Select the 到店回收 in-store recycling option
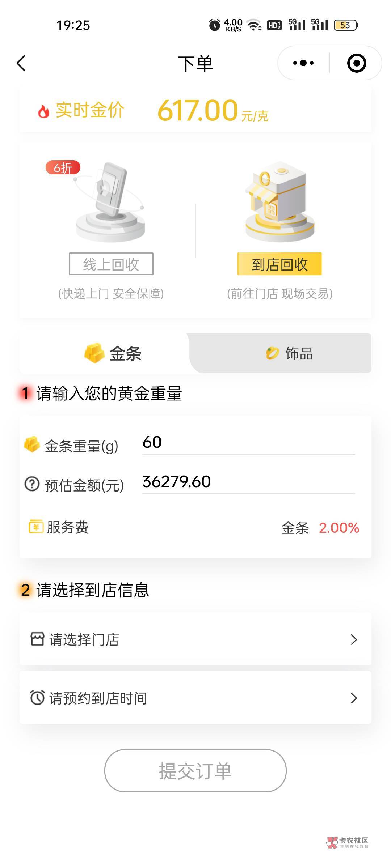Image resolution: width=391 pixels, height=868 pixels. pos(279,264)
